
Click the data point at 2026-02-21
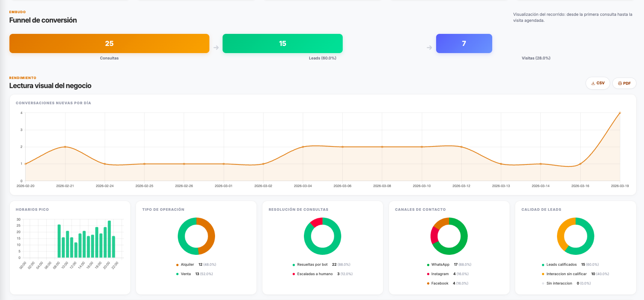[x=65, y=147]
